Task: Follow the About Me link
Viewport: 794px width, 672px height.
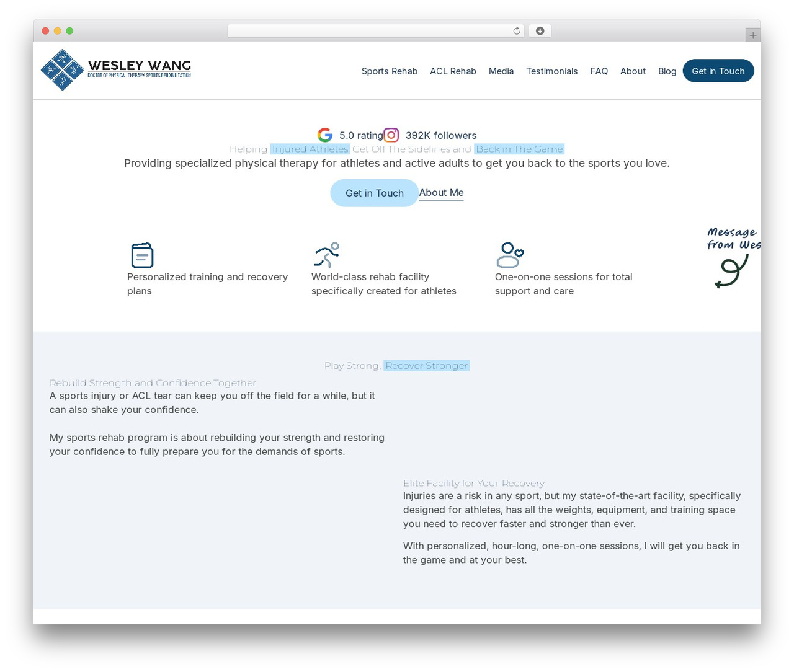Action: pyautogui.click(x=442, y=193)
